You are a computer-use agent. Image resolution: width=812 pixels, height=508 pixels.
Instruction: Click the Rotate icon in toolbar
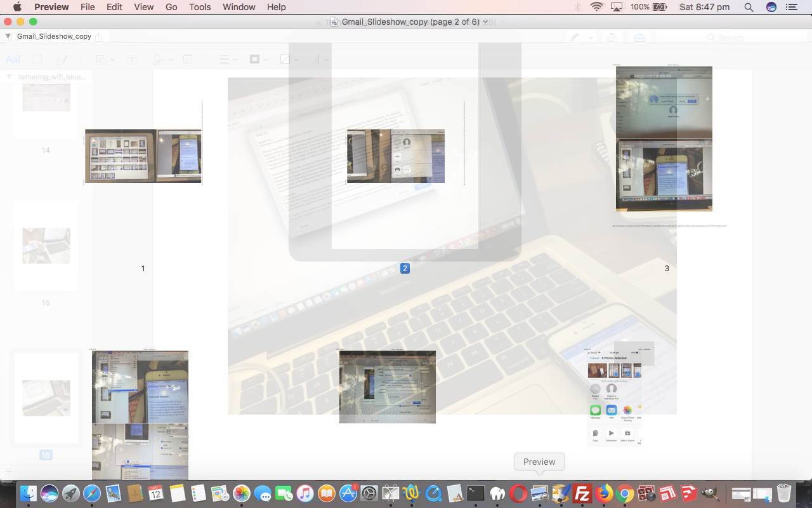(x=612, y=38)
